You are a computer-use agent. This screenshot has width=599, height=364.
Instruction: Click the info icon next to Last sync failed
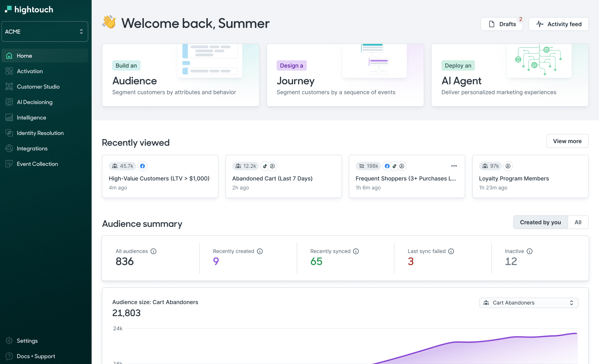(x=451, y=251)
